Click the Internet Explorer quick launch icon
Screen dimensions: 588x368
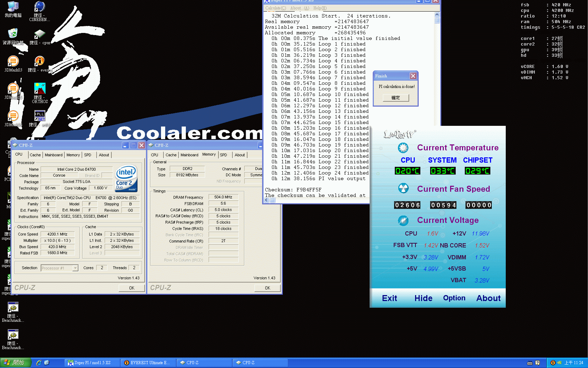(39, 363)
